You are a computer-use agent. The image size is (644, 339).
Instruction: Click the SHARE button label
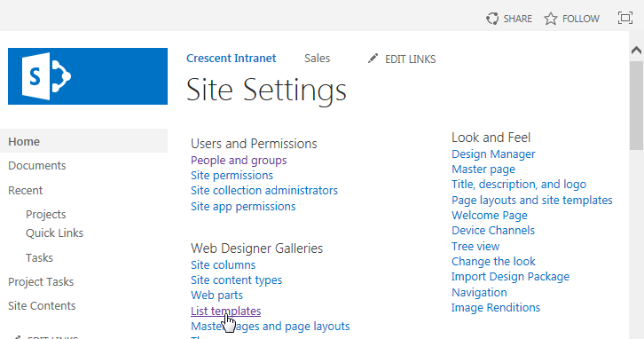coord(517,19)
